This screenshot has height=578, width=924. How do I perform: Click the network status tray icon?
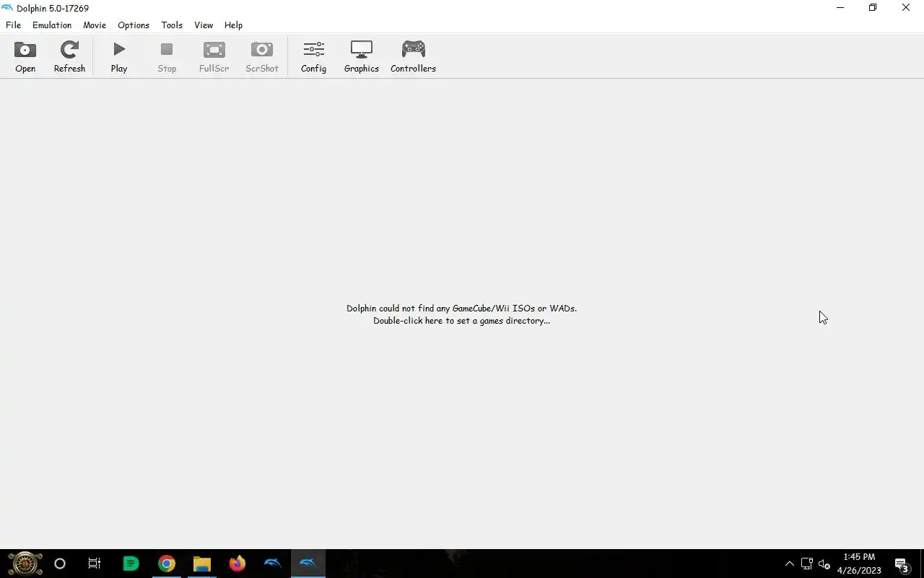point(806,564)
